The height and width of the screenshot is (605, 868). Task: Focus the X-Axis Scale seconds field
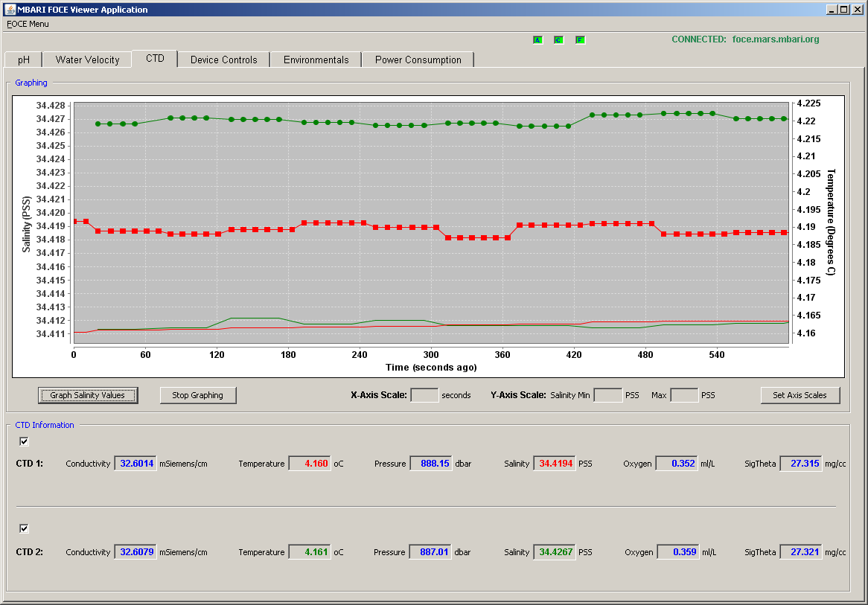424,395
